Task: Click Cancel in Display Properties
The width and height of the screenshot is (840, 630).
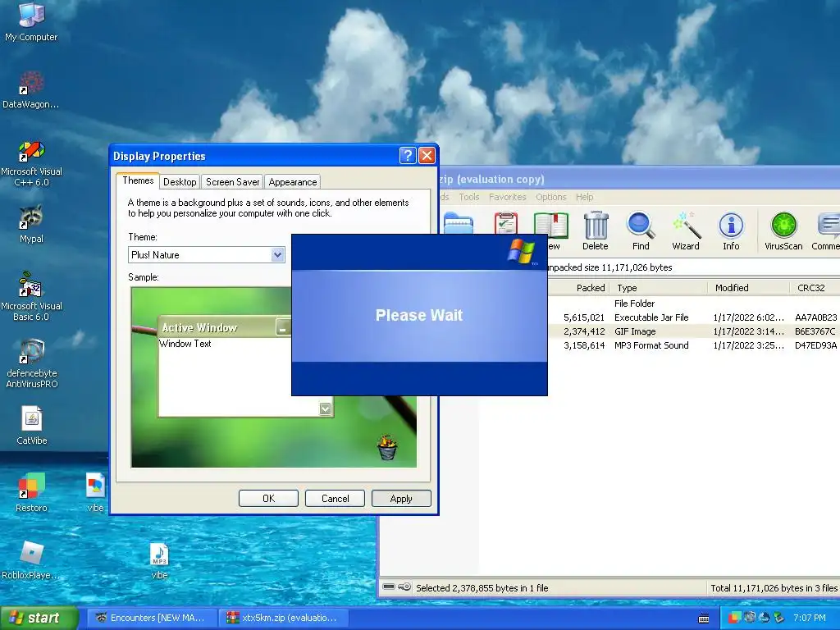Action: point(335,498)
